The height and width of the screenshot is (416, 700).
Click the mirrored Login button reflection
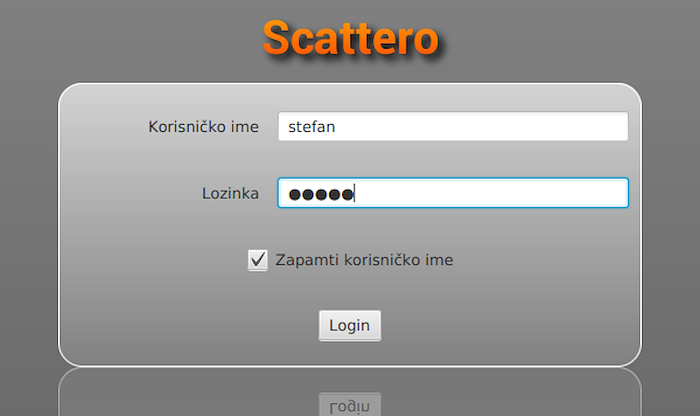350,404
